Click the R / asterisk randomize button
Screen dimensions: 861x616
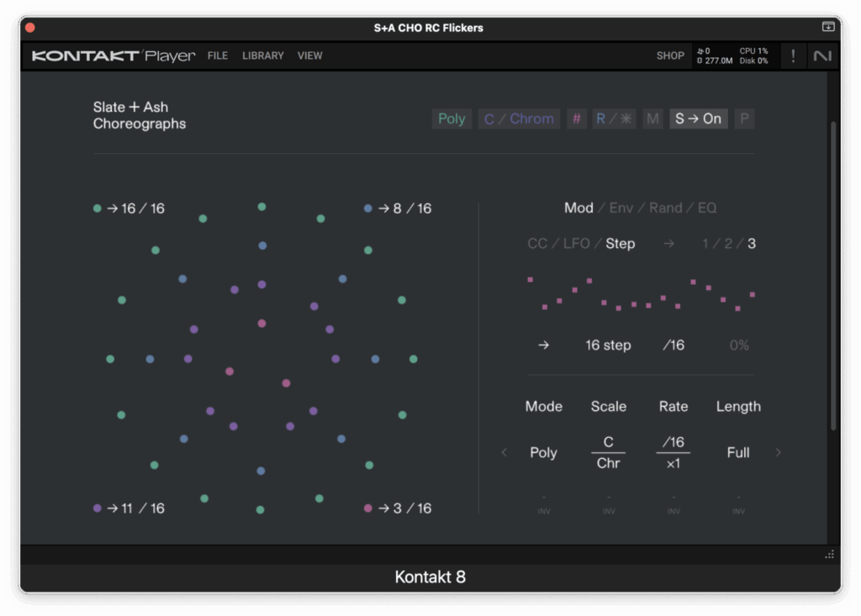point(614,118)
